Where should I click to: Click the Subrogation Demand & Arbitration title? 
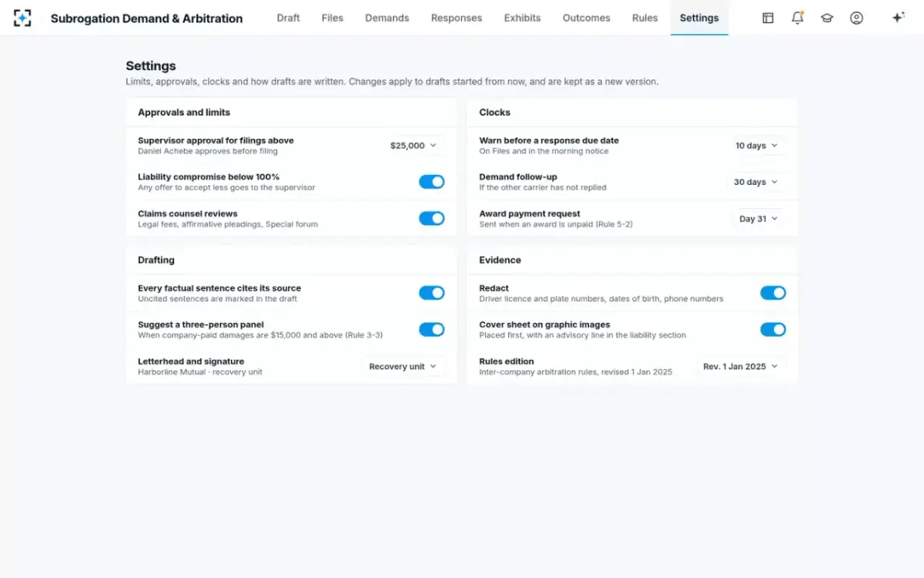coord(146,18)
